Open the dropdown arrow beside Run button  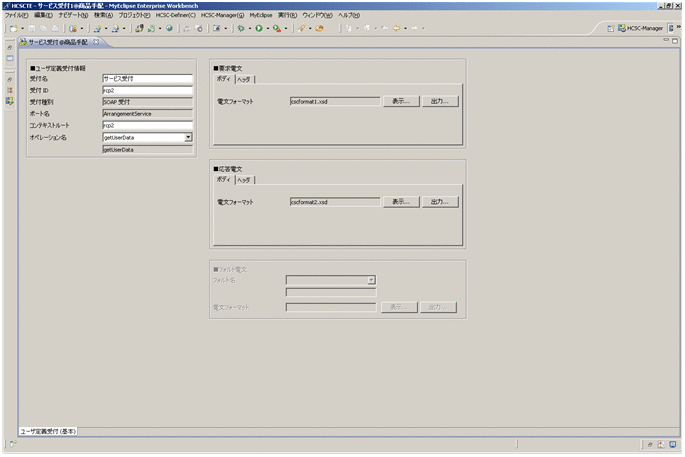(266, 28)
